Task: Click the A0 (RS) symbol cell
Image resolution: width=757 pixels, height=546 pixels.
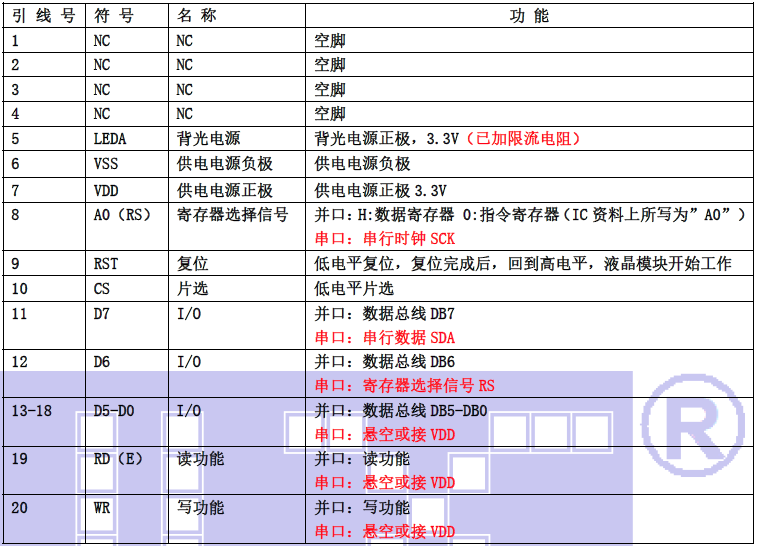Action: click(121, 215)
